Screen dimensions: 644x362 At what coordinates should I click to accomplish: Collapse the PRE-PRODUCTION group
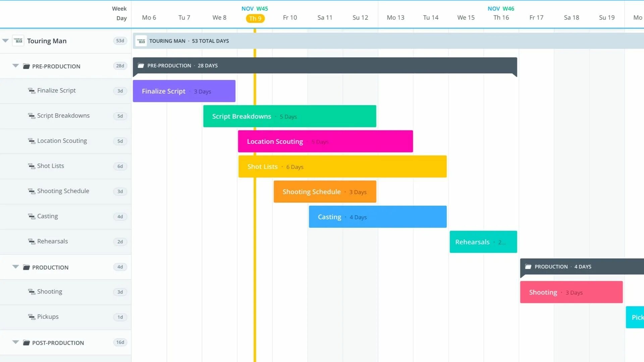[x=15, y=66]
